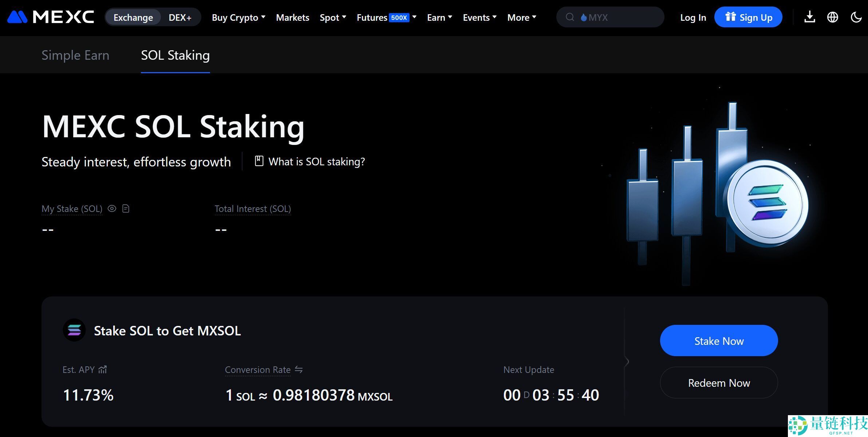
Task: Select the Exchange toggle option
Action: click(133, 17)
